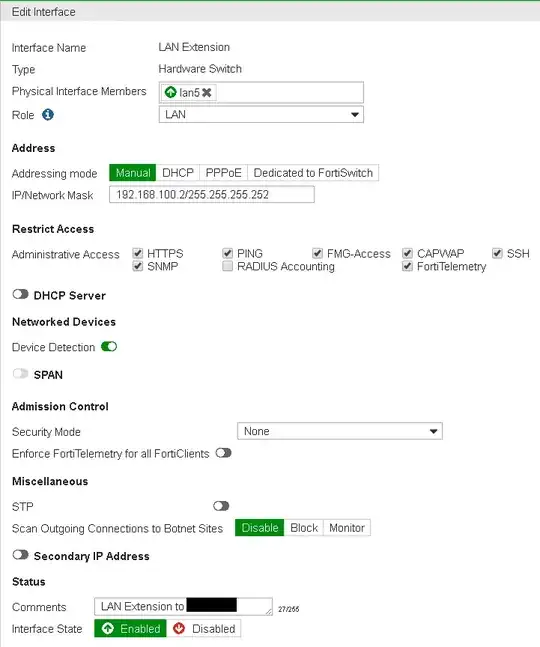Select the DHCP addressing mode
The width and height of the screenshot is (540, 647).
(178, 173)
